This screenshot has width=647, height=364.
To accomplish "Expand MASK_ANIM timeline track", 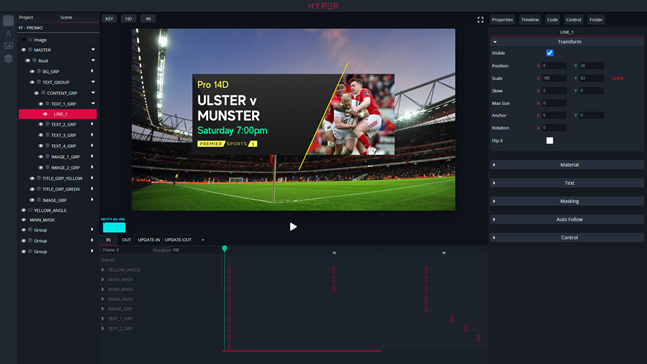I will (103, 299).
